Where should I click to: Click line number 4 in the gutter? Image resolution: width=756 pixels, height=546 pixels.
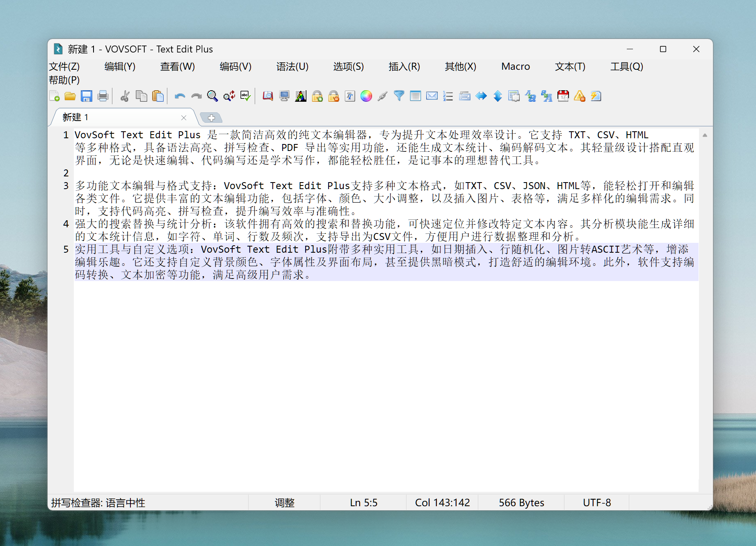(66, 224)
